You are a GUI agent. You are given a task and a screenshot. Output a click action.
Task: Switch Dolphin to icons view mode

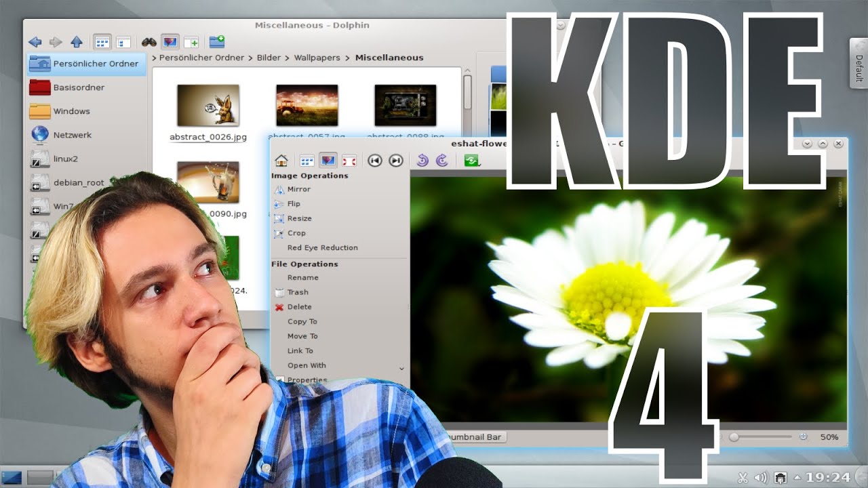click(102, 42)
